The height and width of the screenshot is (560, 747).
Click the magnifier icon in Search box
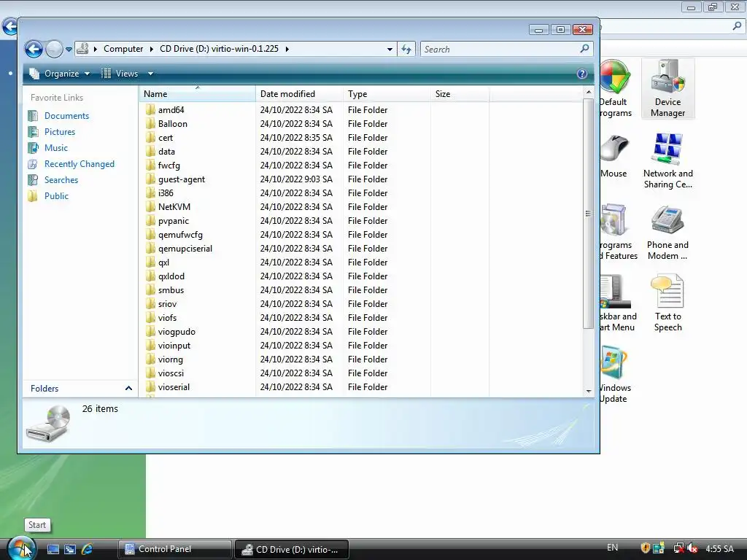pos(584,49)
